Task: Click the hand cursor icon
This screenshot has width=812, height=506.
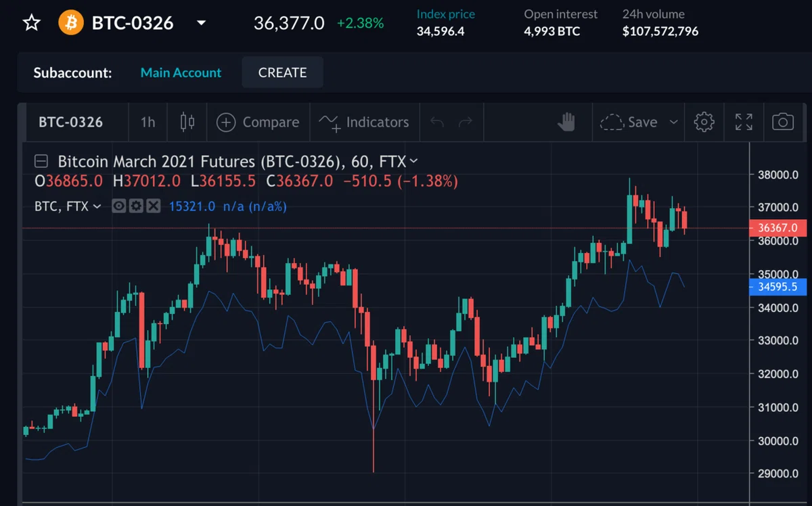Action: pyautogui.click(x=566, y=122)
